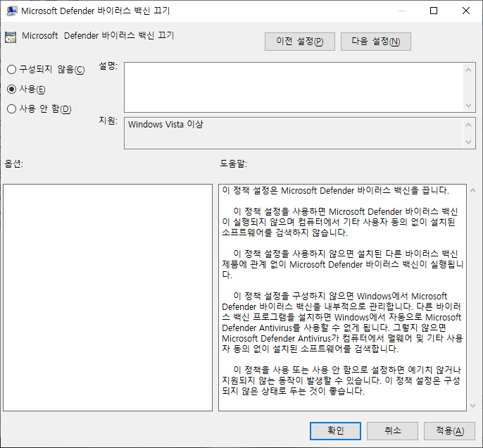Click the 이전 설정(P) button
483x448 pixels.
[300, 42]
